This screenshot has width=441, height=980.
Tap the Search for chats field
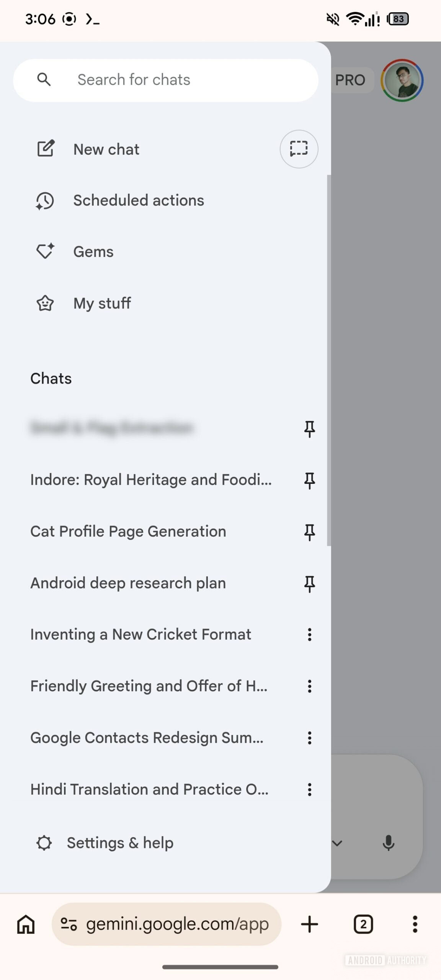click(x=165, y=80)
